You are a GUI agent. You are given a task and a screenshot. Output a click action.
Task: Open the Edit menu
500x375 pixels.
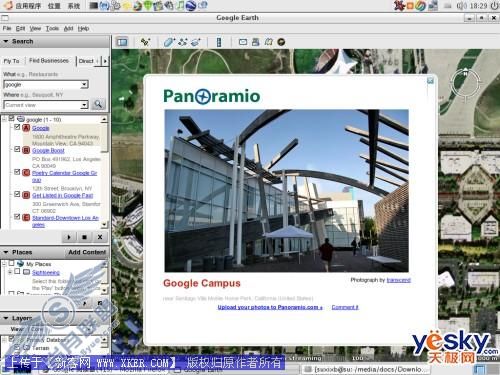point(20,28)
